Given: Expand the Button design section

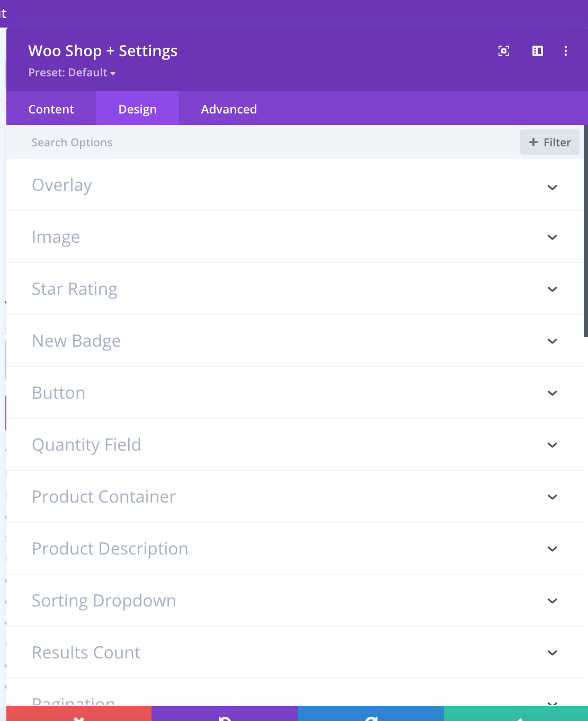Looking at the screenshot, I should (x=295, y=393).
